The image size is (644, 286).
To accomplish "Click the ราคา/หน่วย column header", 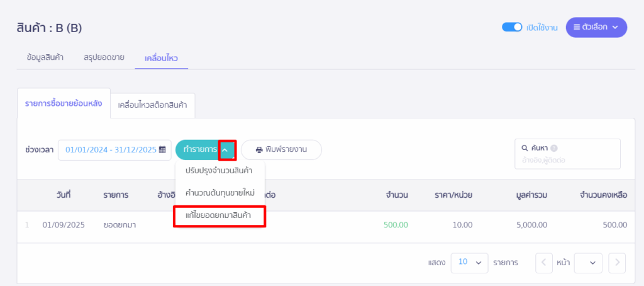I will pyautogui.click(x=454, y=195).
